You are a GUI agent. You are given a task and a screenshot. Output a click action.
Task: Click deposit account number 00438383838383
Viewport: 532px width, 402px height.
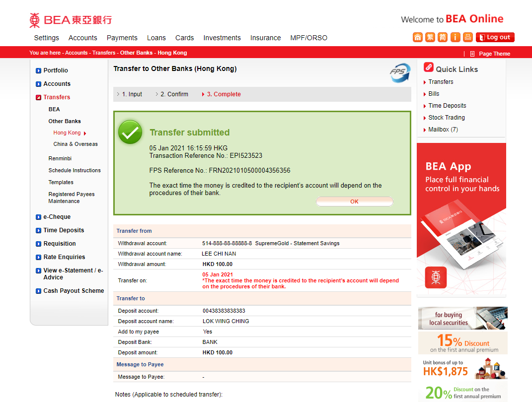coord(224,311)
